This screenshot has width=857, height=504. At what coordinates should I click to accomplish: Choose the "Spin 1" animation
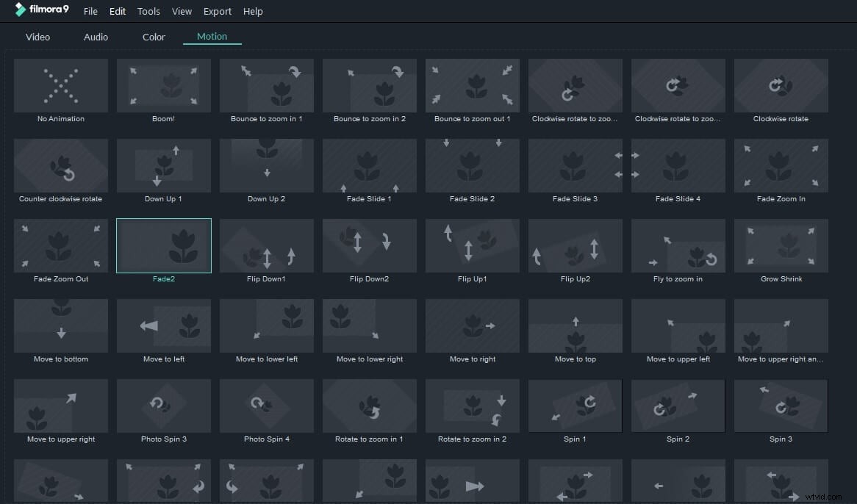(x=575, y=406)
